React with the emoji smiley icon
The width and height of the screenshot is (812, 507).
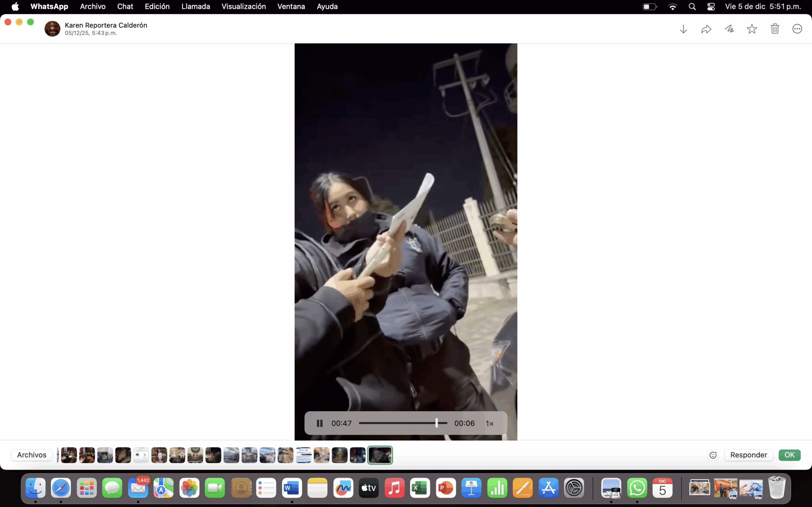tap(713, 455)
